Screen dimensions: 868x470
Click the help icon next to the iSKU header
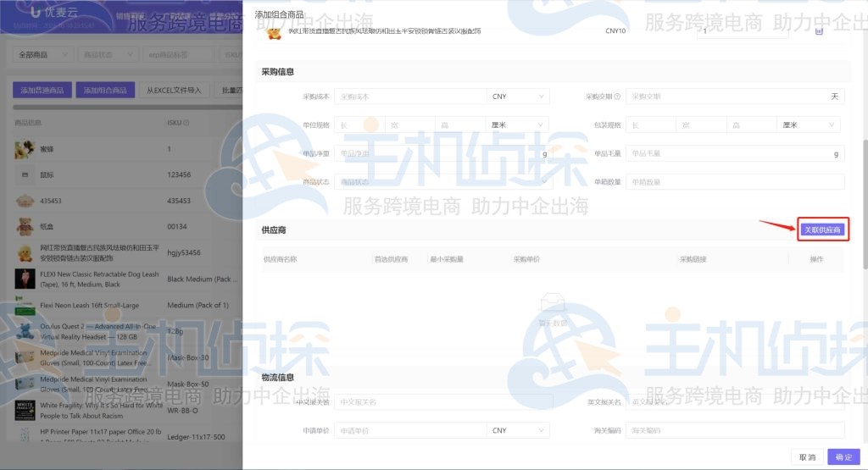click(186, 123)
